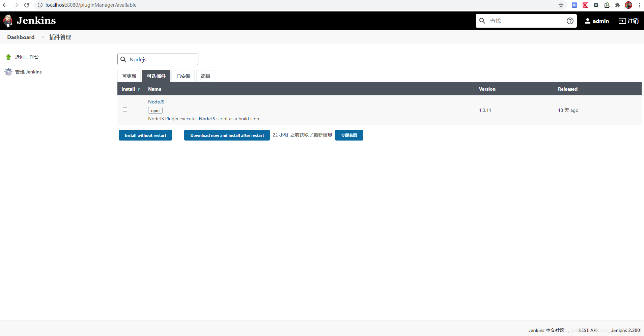Switch to 已安装 tab
The image size is (644, 336).
[183, 76]
